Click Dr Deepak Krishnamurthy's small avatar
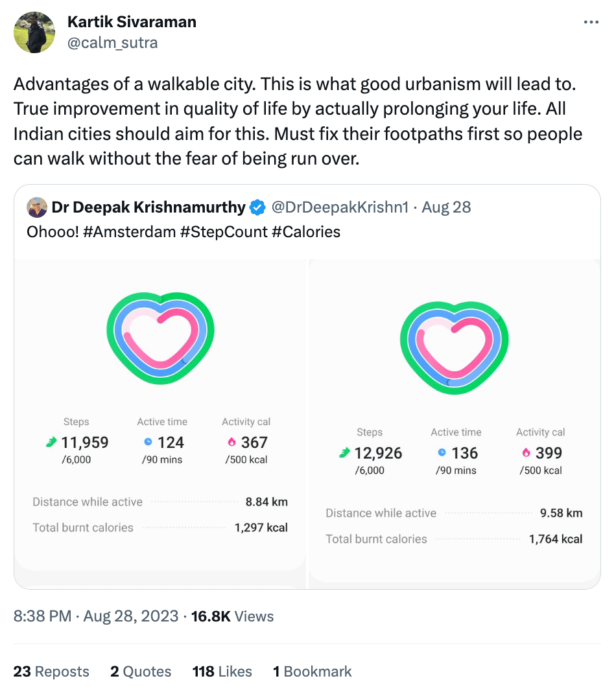Viewport: 616px width, 696px height. 37,207
